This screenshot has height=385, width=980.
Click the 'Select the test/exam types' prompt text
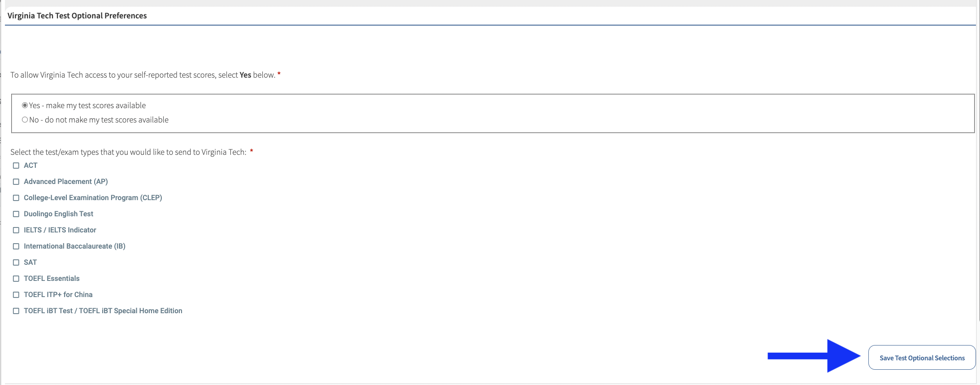(x=128, y=152)
